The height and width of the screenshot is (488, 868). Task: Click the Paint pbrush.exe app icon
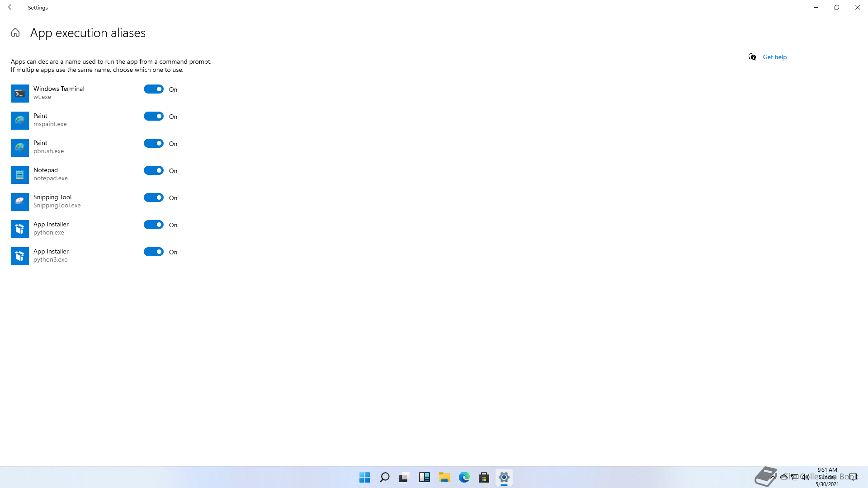[20, 148]
